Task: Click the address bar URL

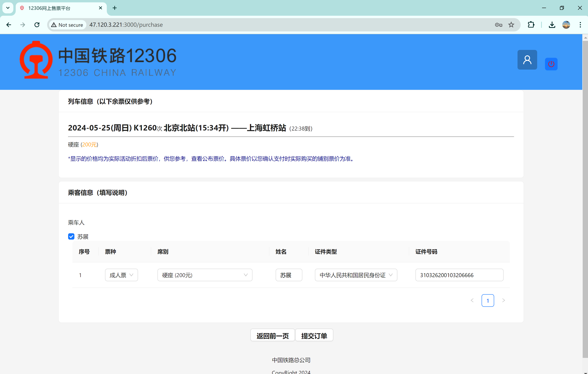Action: (x=126, y=25)
